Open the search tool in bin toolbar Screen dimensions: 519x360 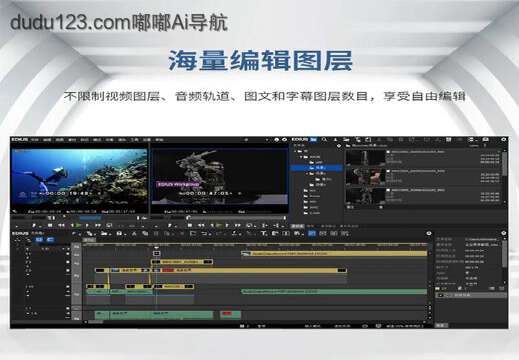pos(324,140)
